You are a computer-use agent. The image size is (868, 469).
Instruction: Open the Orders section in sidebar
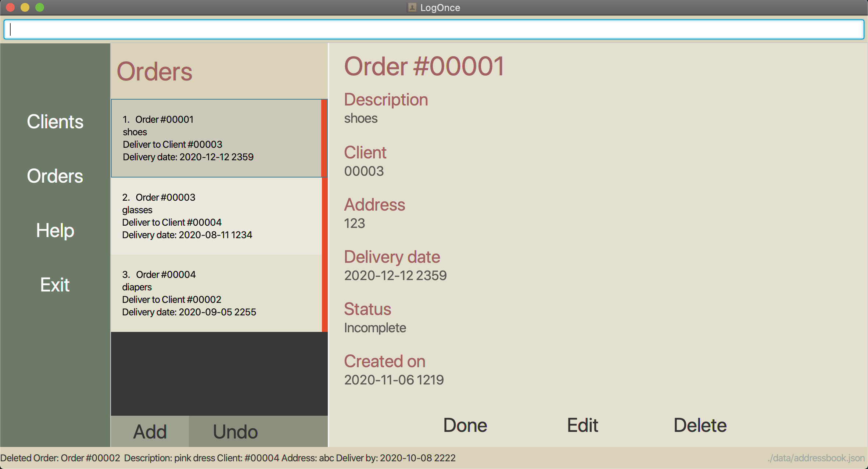pos(55,176)
